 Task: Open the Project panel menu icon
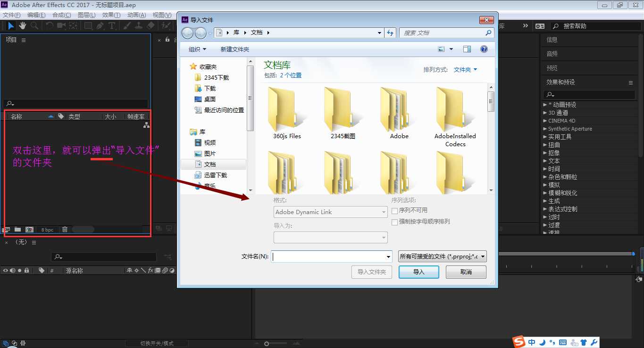click(24, 40)
